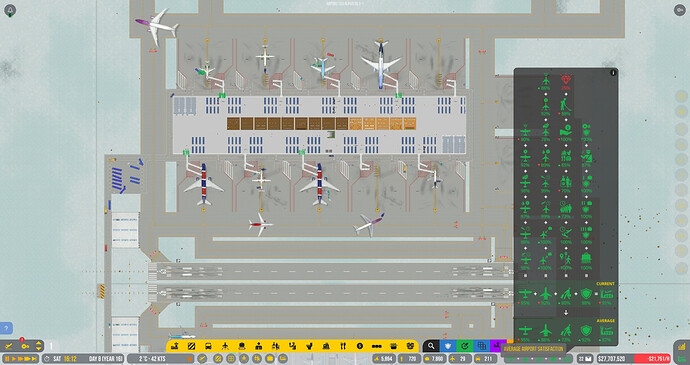
Task: Click the top airplane 86% icon
Action: tap(546, 80)
